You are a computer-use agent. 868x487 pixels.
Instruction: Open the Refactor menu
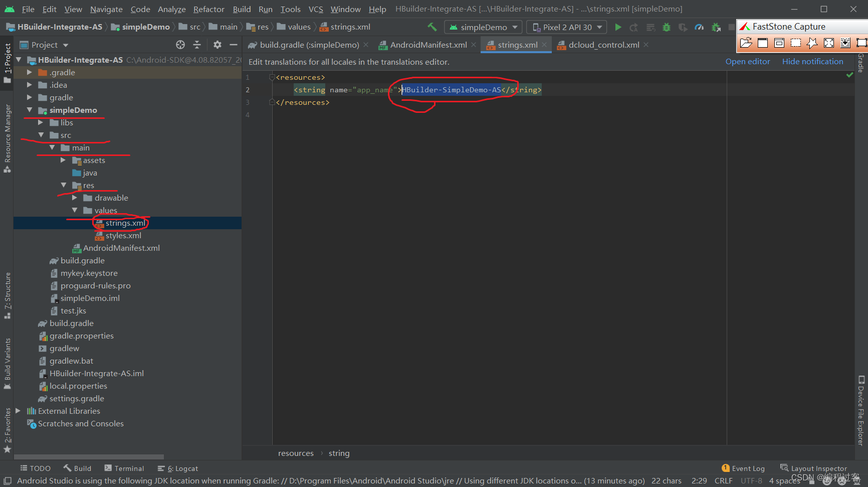coord(208,9)
